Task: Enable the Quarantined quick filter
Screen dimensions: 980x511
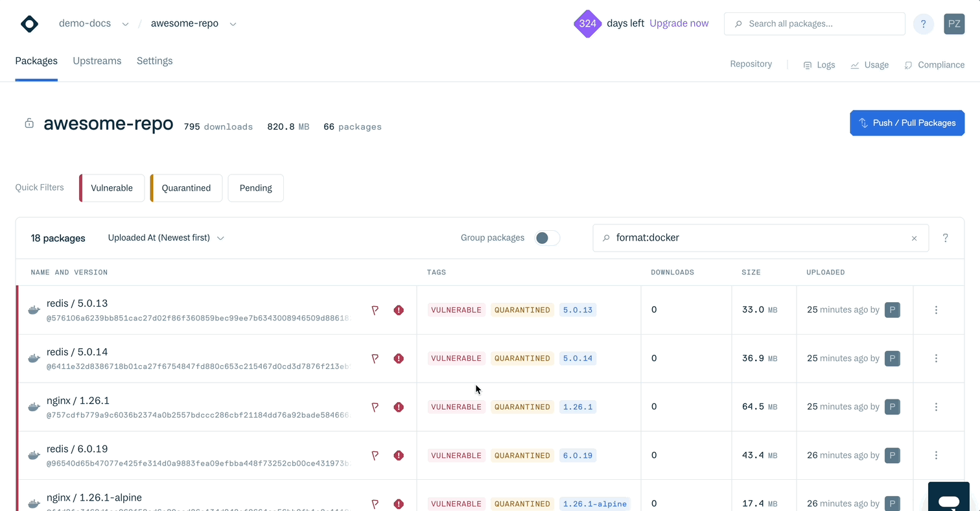Action: [x=186, y=188]
